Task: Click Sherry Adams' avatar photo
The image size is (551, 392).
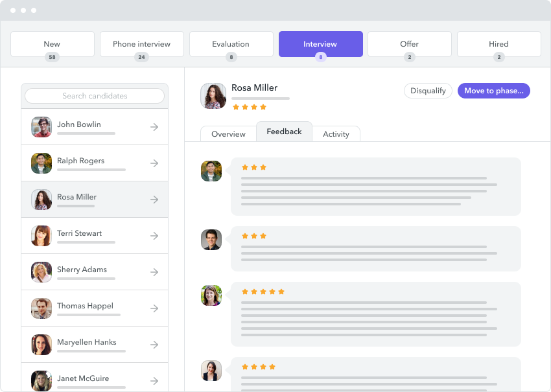Action: 41,272
